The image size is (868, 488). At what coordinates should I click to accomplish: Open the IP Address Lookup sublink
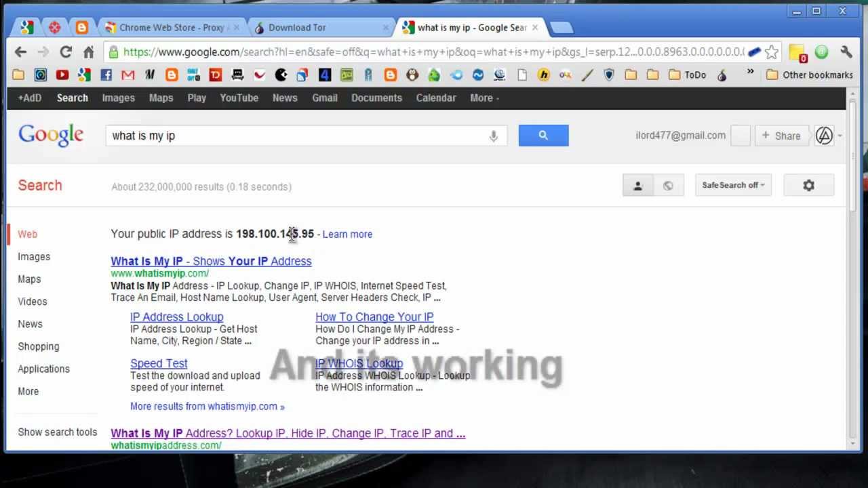pos(176,317)
